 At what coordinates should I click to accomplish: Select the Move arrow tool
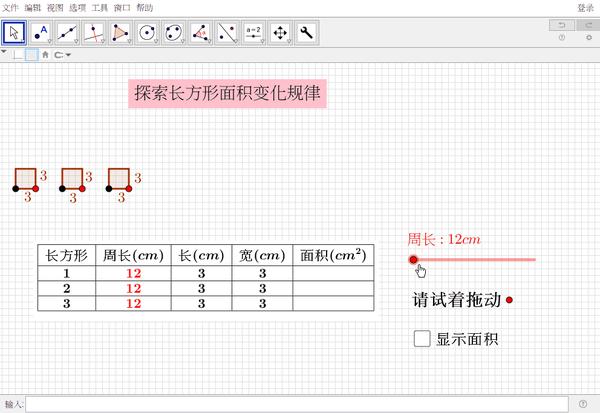14,33
